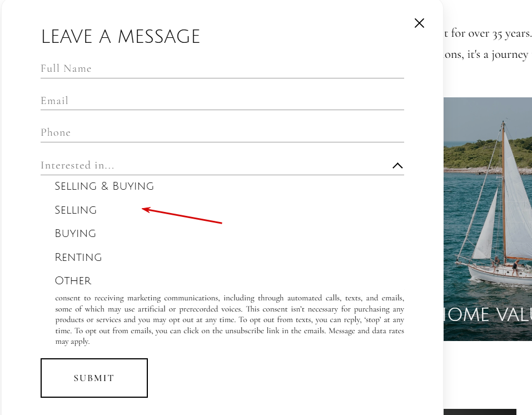Focus the Email input field
Screen dimensions: 532x415
coord(222,101)
